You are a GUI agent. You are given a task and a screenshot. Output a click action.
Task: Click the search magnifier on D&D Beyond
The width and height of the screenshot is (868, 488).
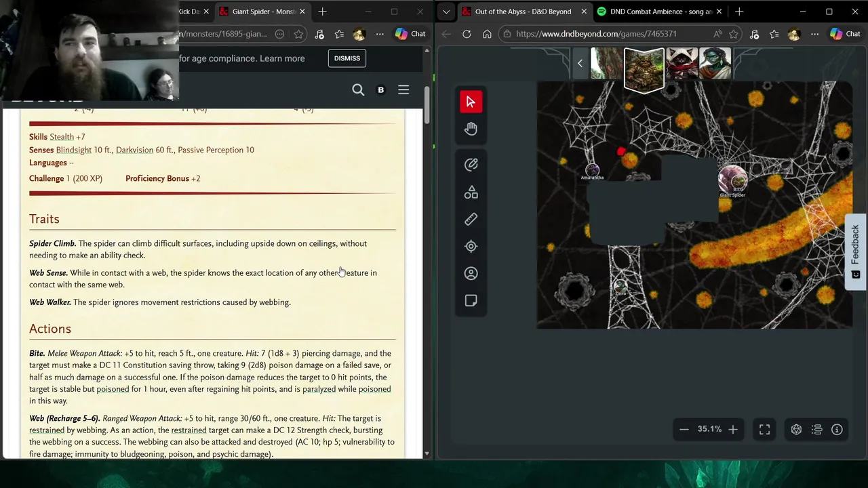(358, 90)
